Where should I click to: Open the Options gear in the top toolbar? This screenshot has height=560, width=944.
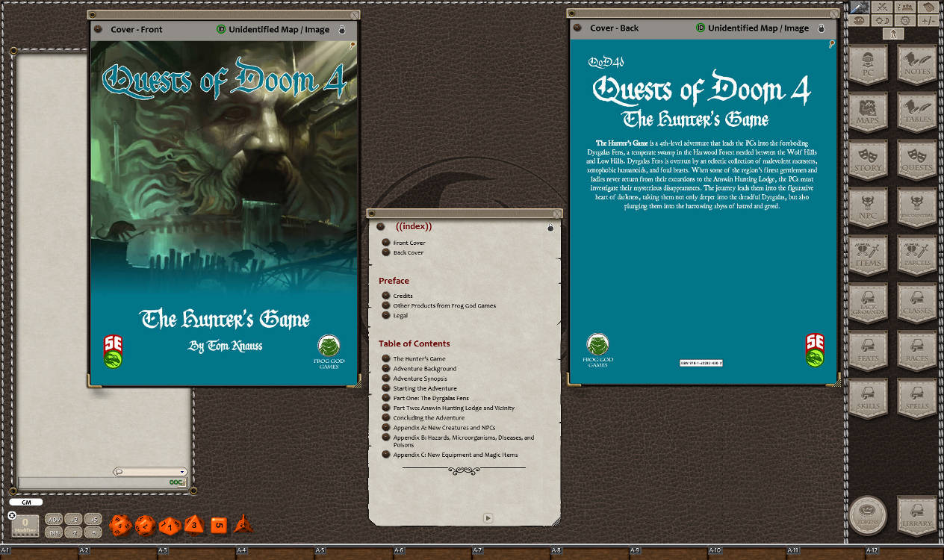tap(906, 19)
